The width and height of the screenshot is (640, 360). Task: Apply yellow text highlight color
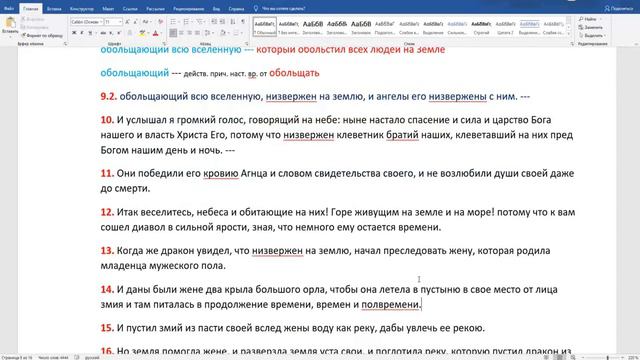141,33
